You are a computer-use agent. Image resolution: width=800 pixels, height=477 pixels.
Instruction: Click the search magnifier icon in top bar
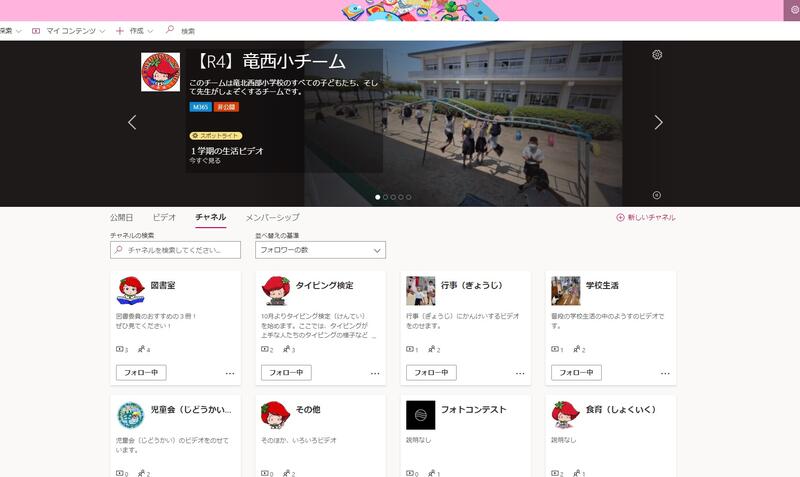[x=170, y=31]
